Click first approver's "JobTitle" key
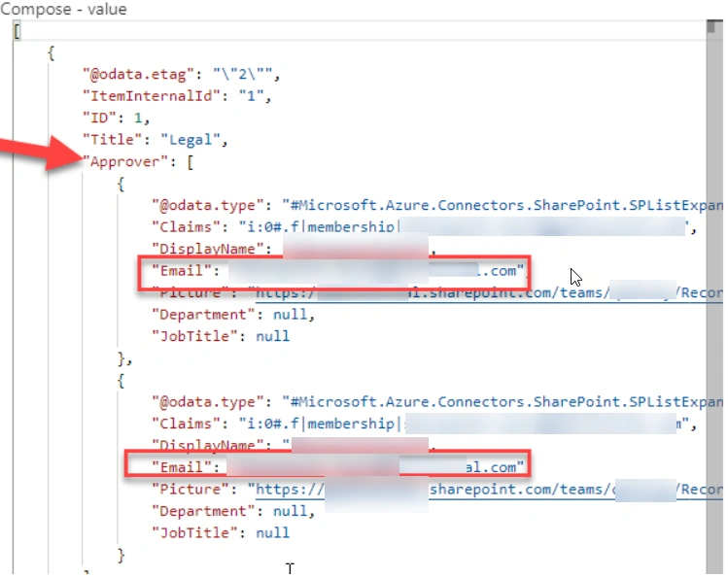The image size is (728, 578). click(x=195, y=336)
